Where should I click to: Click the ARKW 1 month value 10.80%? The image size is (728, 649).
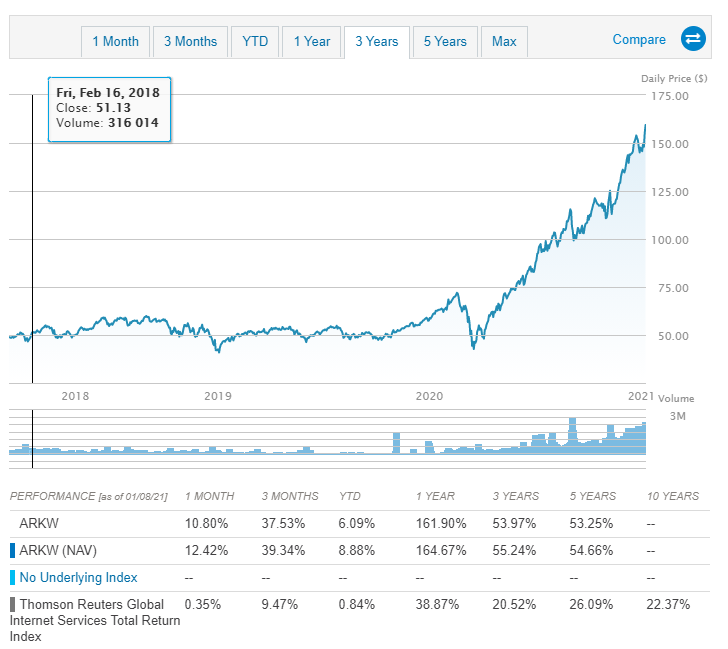[206, 524]
